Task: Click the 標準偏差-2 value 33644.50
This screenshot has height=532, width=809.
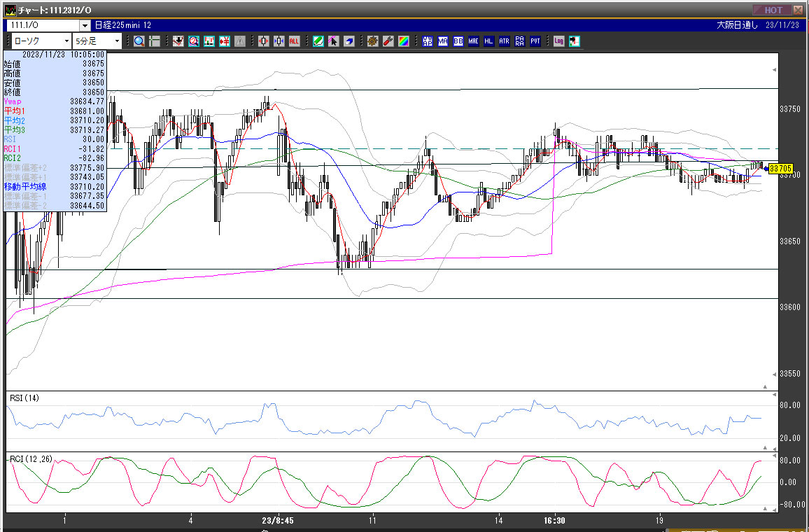Action: [x=87, y=205]
